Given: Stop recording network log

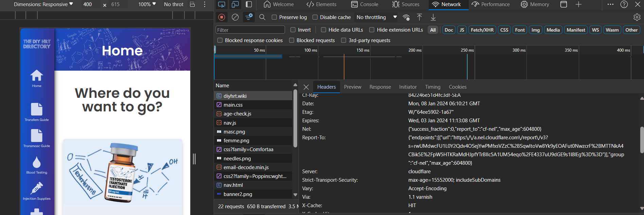Looking at the screenshot, I should (x=221, y=17).
